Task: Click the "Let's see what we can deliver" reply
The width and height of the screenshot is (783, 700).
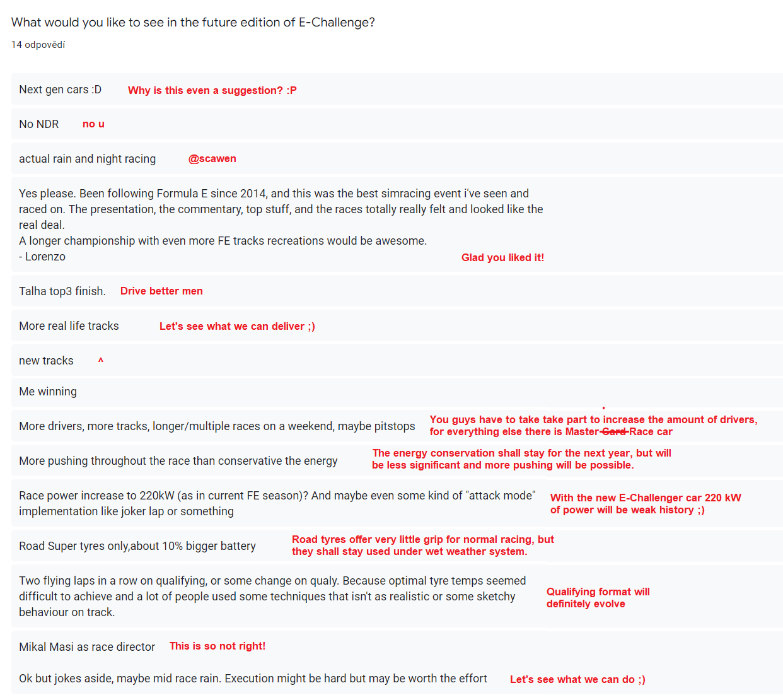Action: 237,327
